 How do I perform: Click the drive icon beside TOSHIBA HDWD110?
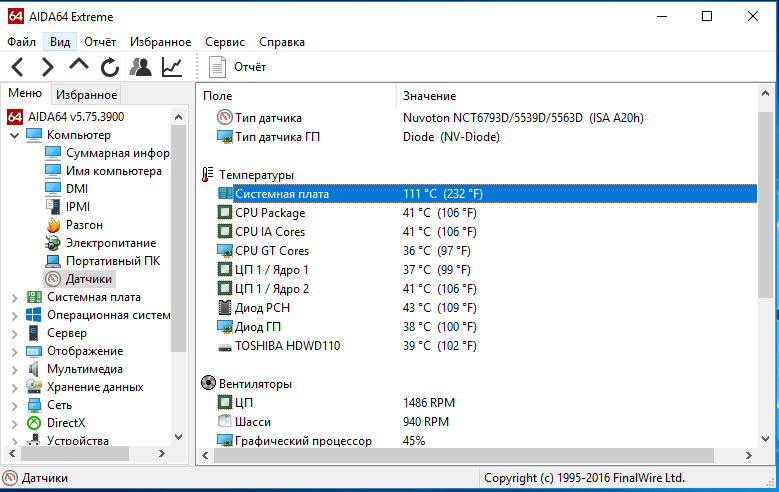click(225, 347)
